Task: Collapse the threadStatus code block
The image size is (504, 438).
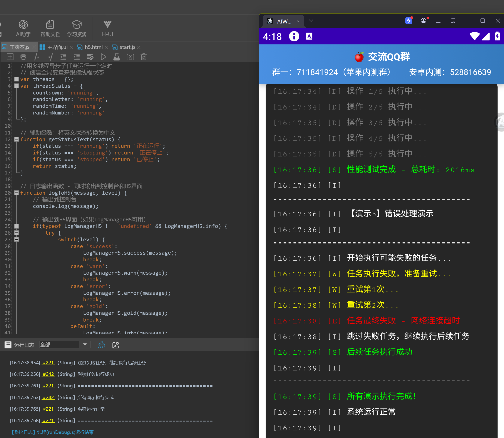Action: pos(16,86)
